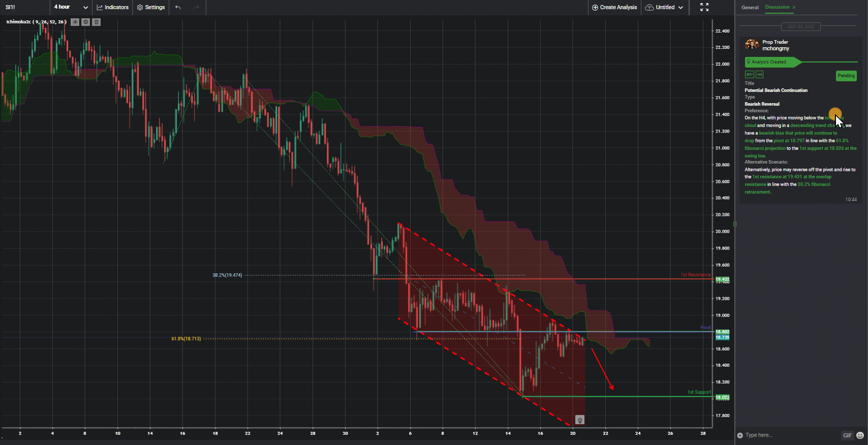Close the Discussion tab
Viewport: 868px width, 445px height.
tap(794, 7)
